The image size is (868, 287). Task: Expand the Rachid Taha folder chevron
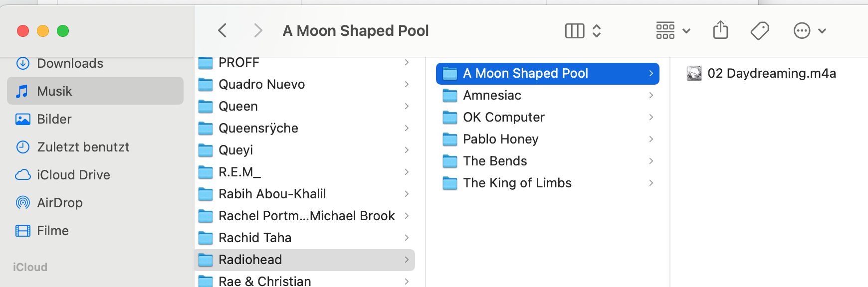[x=407, y=238]
